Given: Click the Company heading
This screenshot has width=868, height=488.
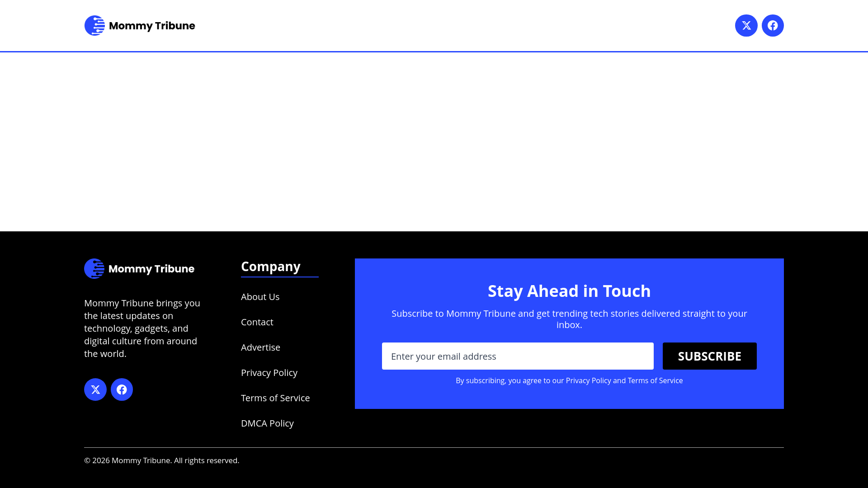Looking at the screenshot, I should 270,267.
